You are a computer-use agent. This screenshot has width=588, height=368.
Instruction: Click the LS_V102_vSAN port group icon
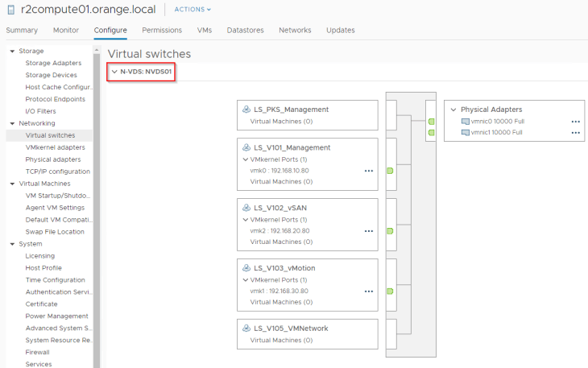(x=246, y=208)
